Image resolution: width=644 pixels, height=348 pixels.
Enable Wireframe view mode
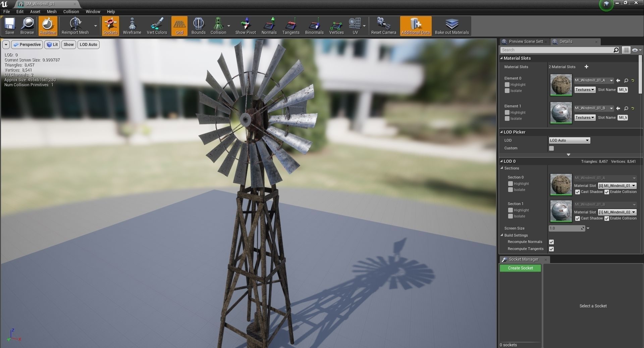click(x=132, y=26)
